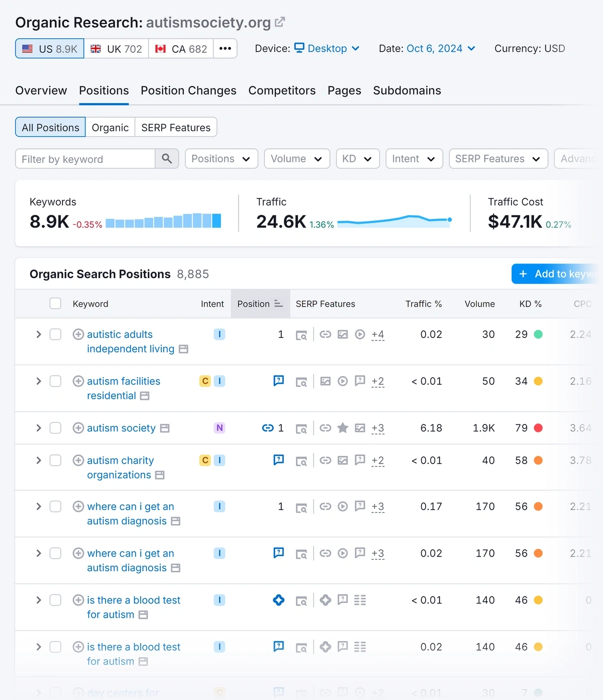The height and width of the screenshot is (700, 603).
Task: Open the 'autism charity organizations' keyword link
Action: point(121,468)
